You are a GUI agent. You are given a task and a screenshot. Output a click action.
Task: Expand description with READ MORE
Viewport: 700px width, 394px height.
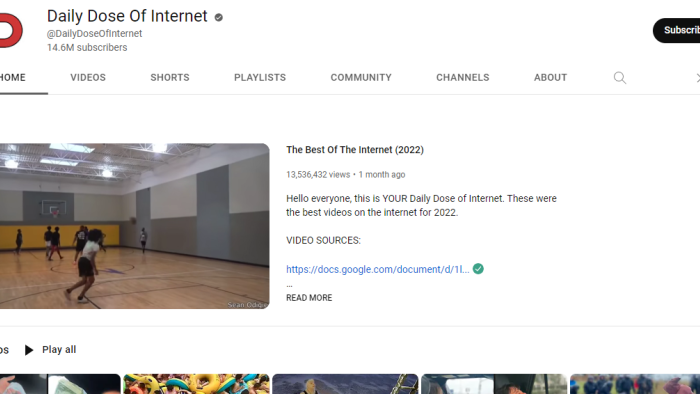[x=309, y=298]
